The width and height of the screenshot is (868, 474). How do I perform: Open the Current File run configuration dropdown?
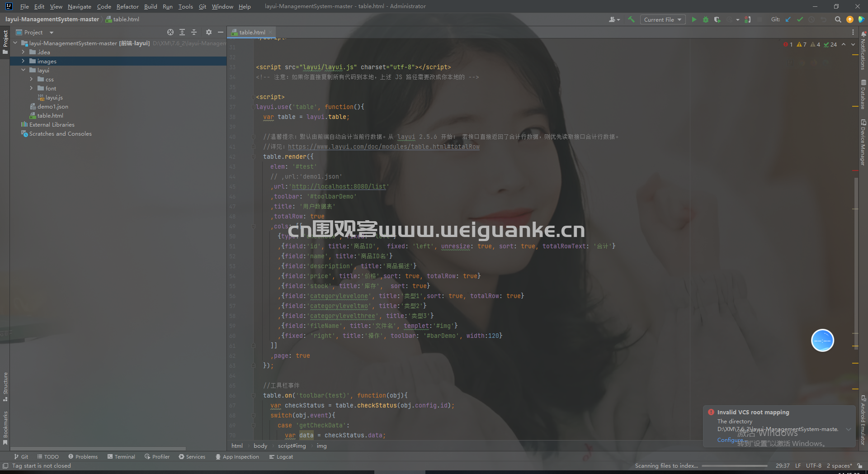(663, 19)
